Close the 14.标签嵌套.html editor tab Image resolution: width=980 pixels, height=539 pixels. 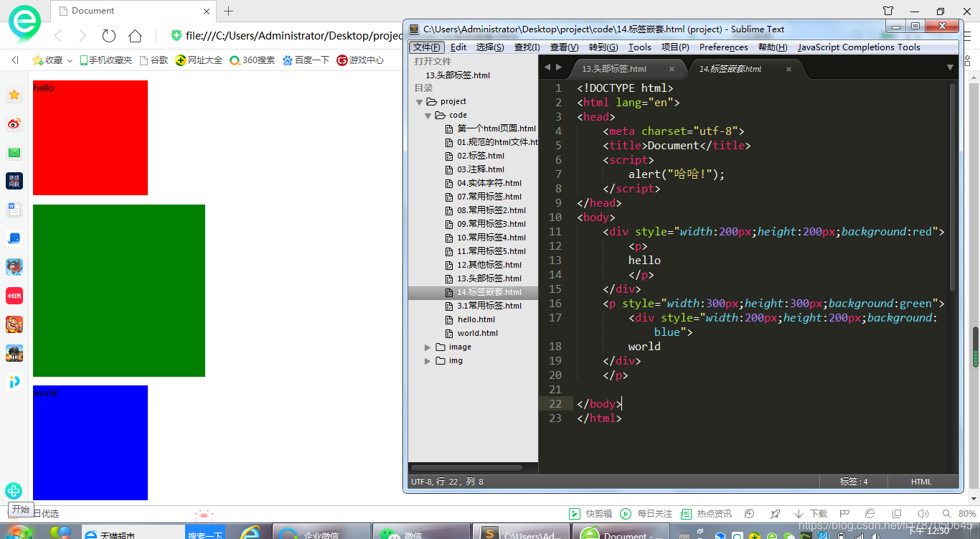pos(788,69)
